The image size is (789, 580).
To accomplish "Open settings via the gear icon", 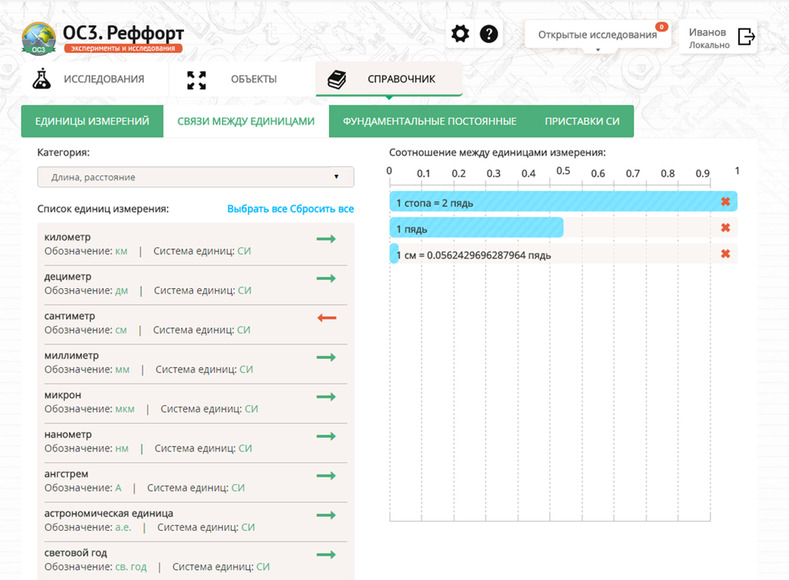I will (x=460, y=34).
